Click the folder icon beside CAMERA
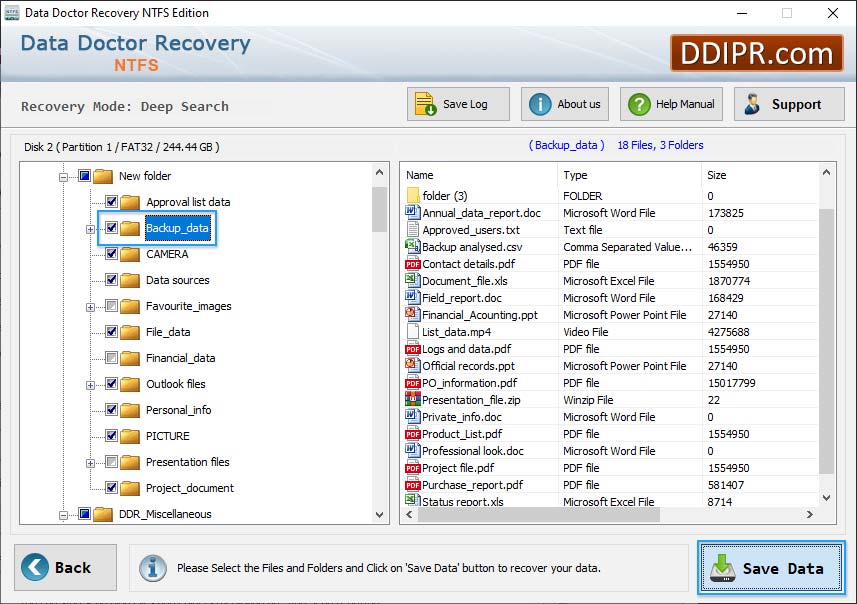Screen dimensions: 857x604 (x=130, y=254)
